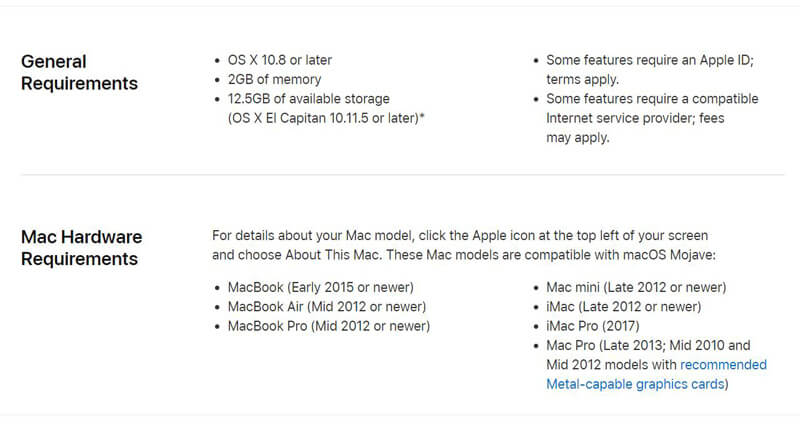Click the iMac (Late 2012 or newer) item
This screenshot has width=800, height=424.
pyautogui.click(x=623, y=307)
